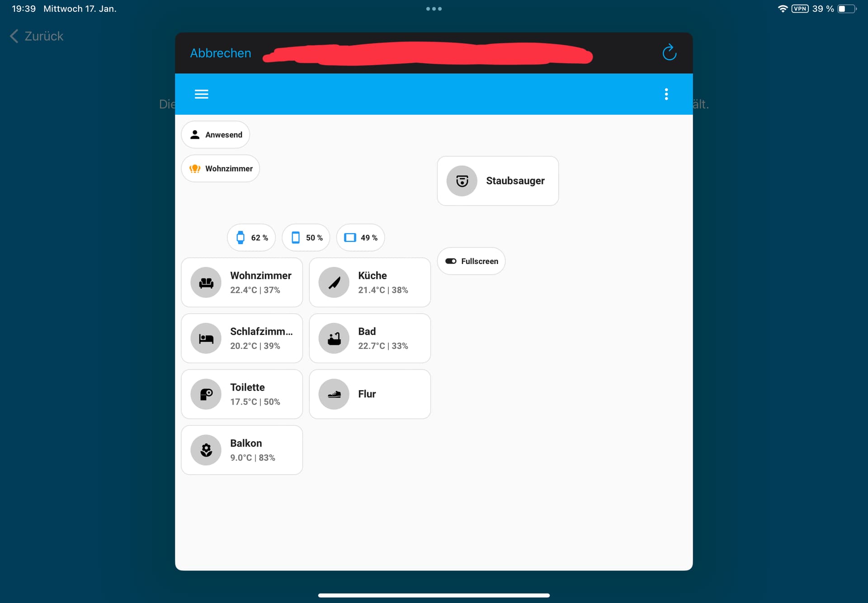Go back with Zurück

coord(37,36)
